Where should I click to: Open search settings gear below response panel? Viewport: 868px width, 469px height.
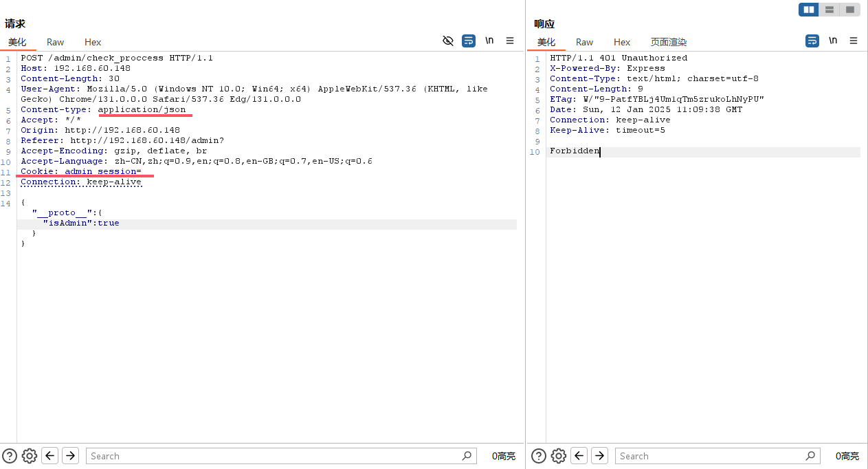pyautogui.click(x=558, y=456)
